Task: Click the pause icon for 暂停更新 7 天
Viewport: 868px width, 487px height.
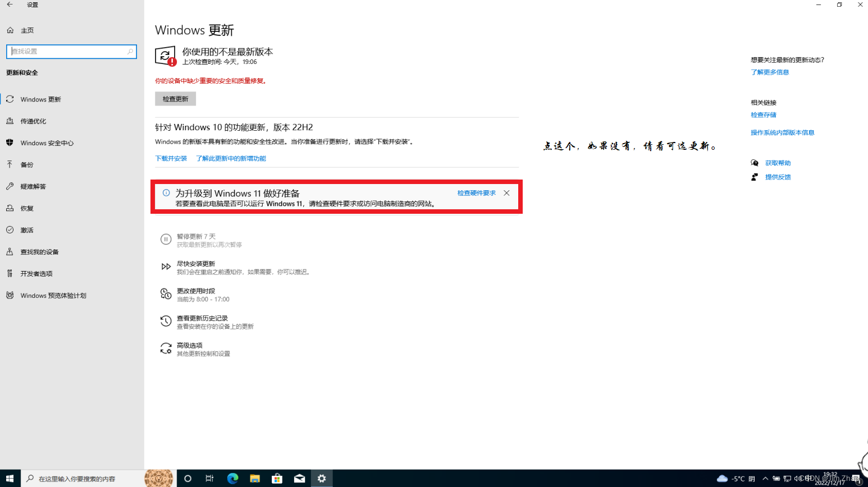Action: point(166,240)
